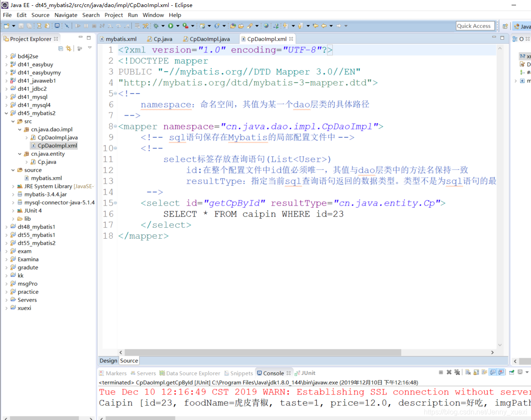
Task: Open the Window menu
Action: [153, 15]
